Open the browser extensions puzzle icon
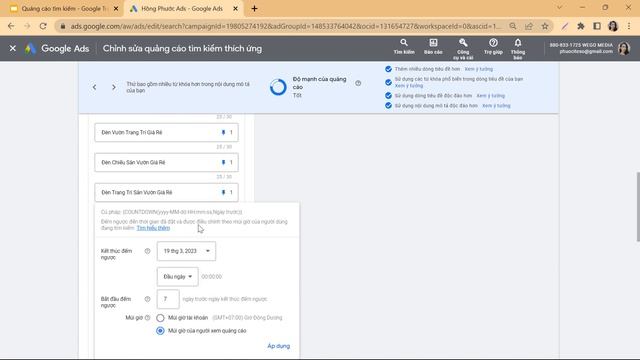This screenshot has width=640, height=360. (580, 26)
